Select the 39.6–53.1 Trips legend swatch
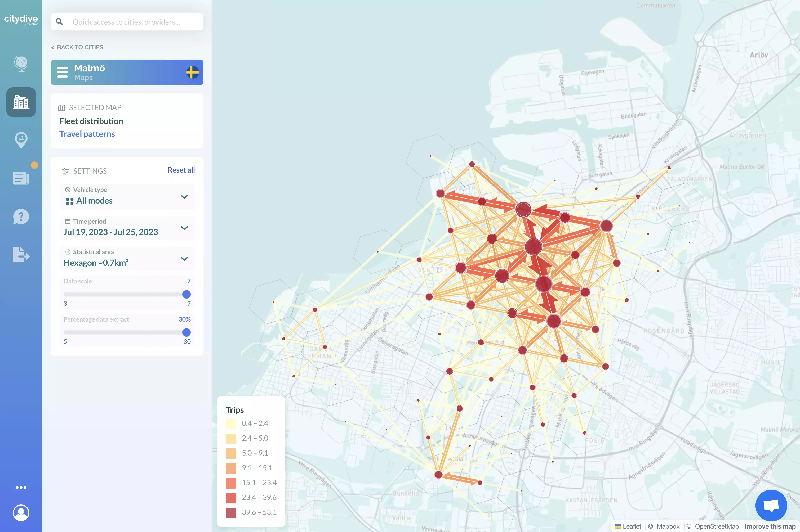800x532 pixels. point(231,512)
